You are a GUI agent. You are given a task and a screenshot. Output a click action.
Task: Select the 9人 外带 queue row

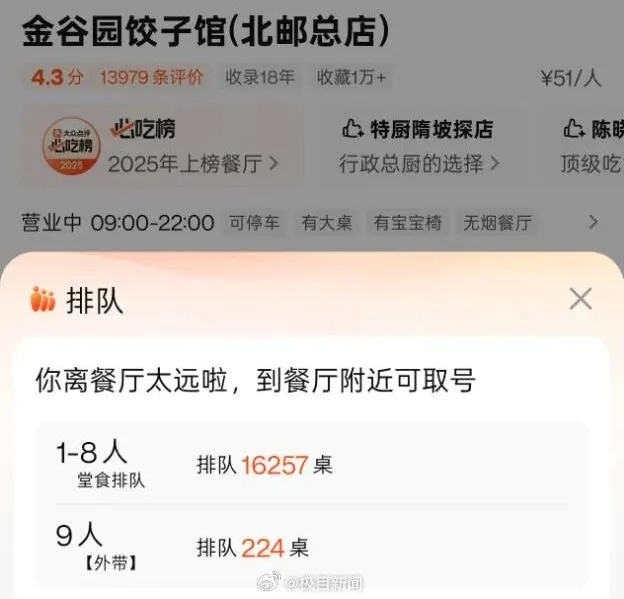312,547
